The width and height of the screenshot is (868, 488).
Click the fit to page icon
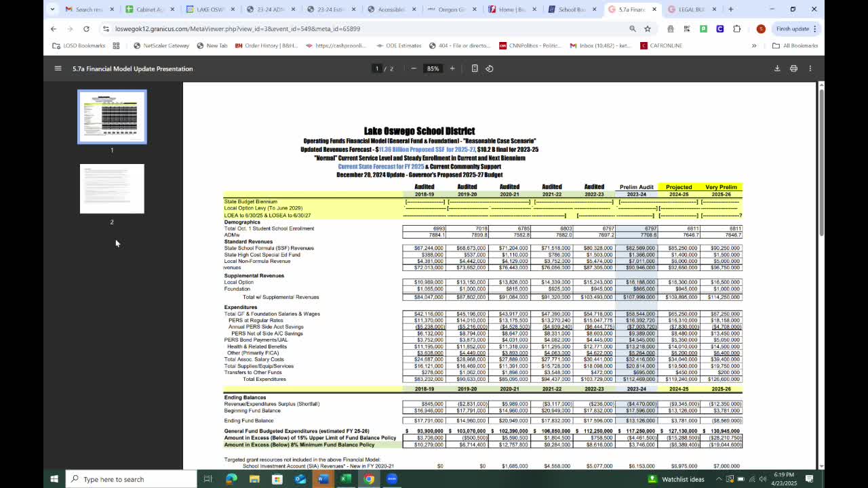coord(475,68)
